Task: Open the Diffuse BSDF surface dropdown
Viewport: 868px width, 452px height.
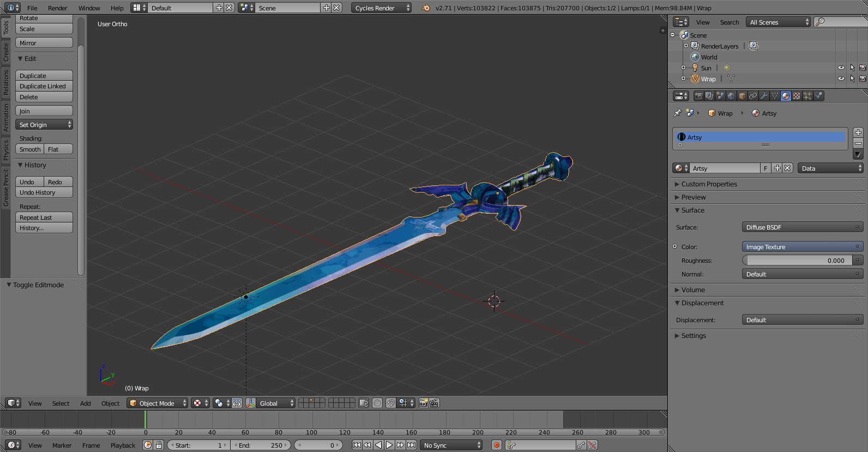Action: coord(803,227)
